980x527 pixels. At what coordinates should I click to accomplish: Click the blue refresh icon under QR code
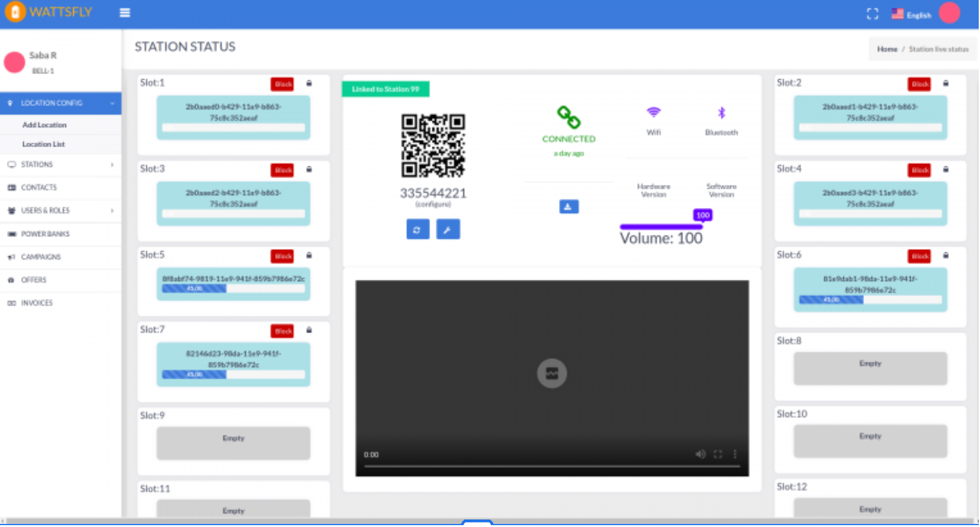[x=417, y=230]
